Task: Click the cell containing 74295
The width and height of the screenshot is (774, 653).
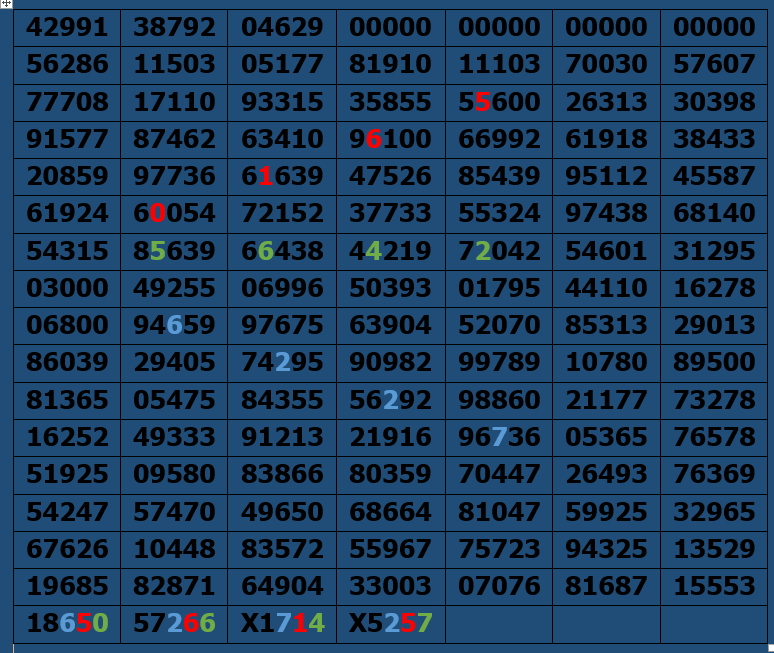Action: click(x=282, y=363)
